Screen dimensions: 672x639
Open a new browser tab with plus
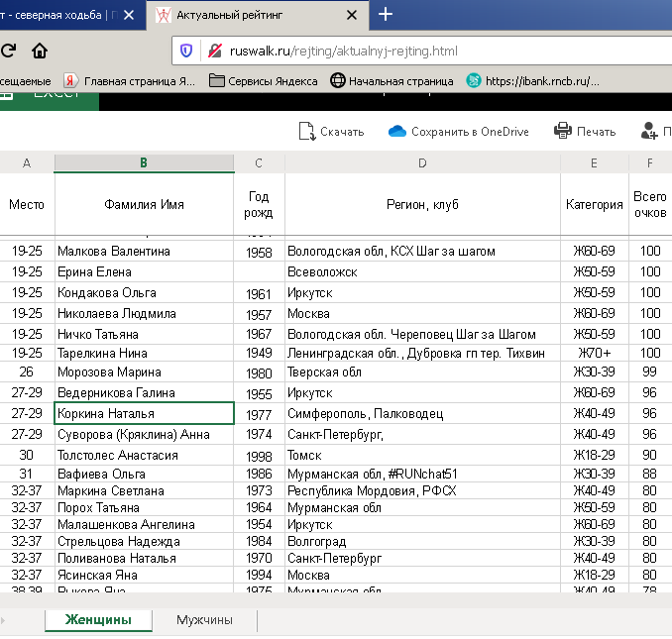[386, 15]
